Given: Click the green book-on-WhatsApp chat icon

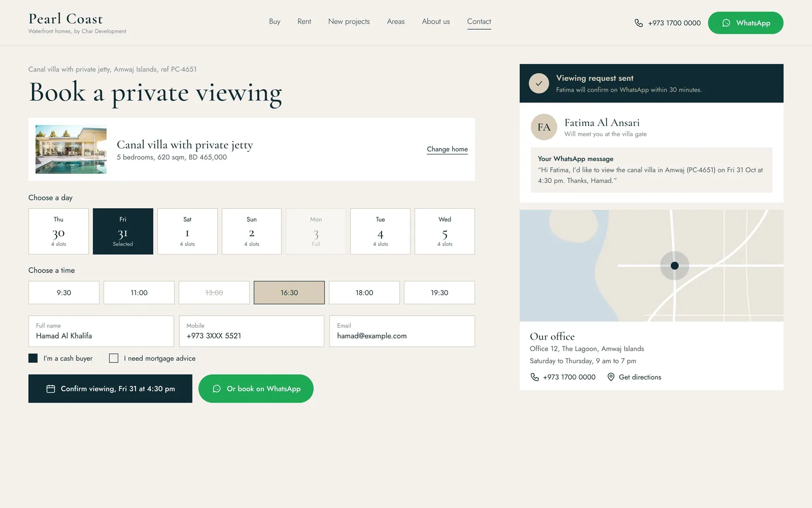Looking at the screenshot, I should coord(217,389).
